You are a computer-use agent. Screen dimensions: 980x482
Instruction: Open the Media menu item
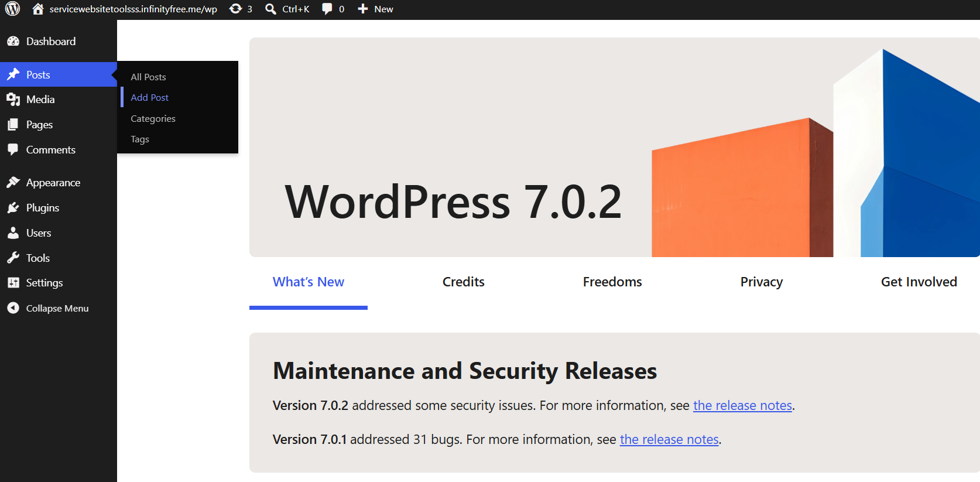(x=59, y=100)
